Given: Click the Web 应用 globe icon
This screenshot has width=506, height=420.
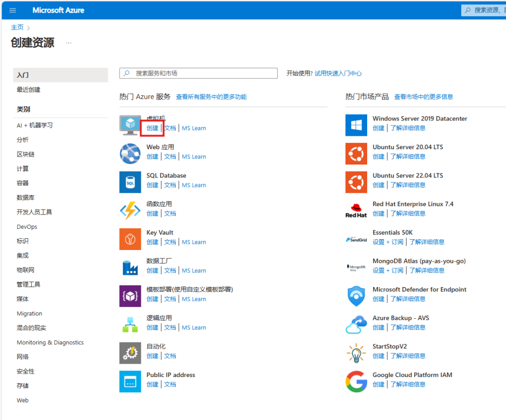Looking at the screenshot, I should (130, 154).
